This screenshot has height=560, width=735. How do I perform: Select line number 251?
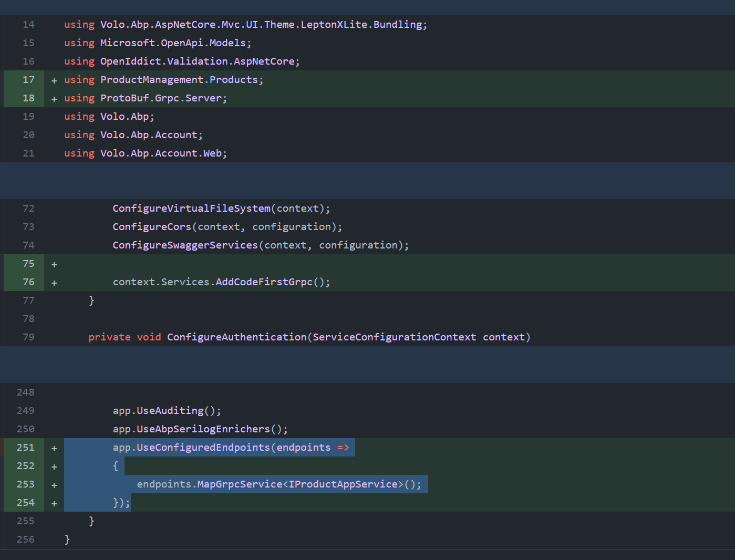(25, 448)
